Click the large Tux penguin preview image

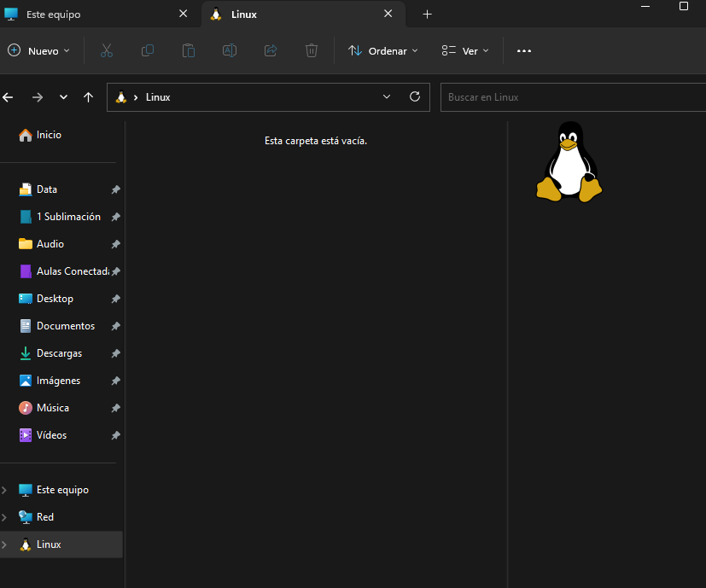pyautogui.click(x=569, y=161)
